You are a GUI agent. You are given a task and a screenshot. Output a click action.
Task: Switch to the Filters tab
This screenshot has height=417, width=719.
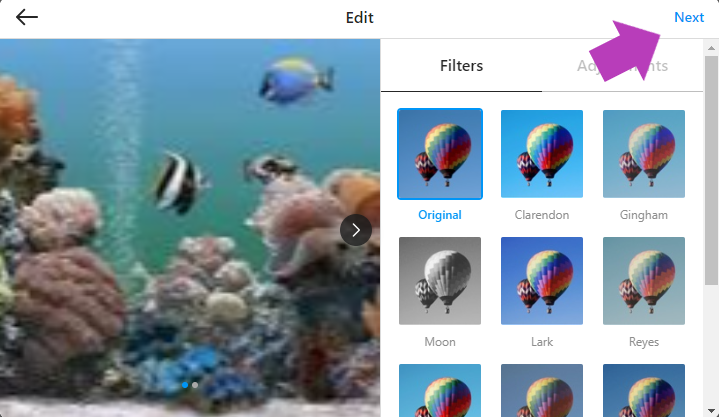461,66
